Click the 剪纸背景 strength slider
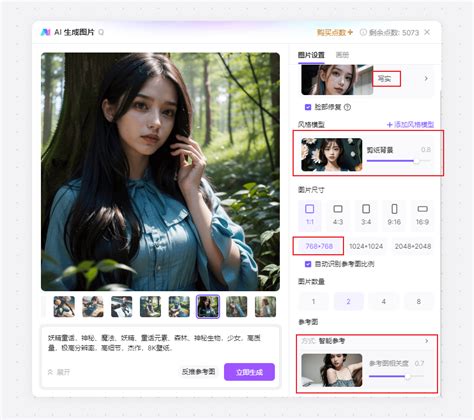 pyautogui.click(x=398, y=161)
